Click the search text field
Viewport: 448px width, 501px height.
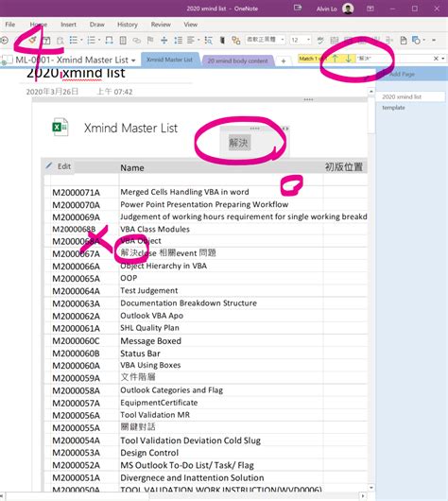393,59
